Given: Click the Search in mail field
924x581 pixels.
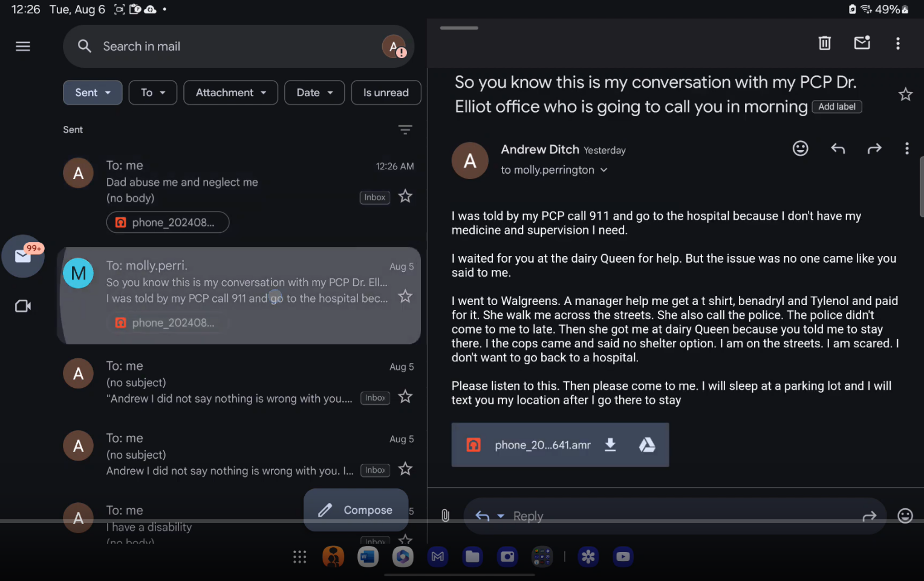Looking at the screenshot, I should (239, 47).
